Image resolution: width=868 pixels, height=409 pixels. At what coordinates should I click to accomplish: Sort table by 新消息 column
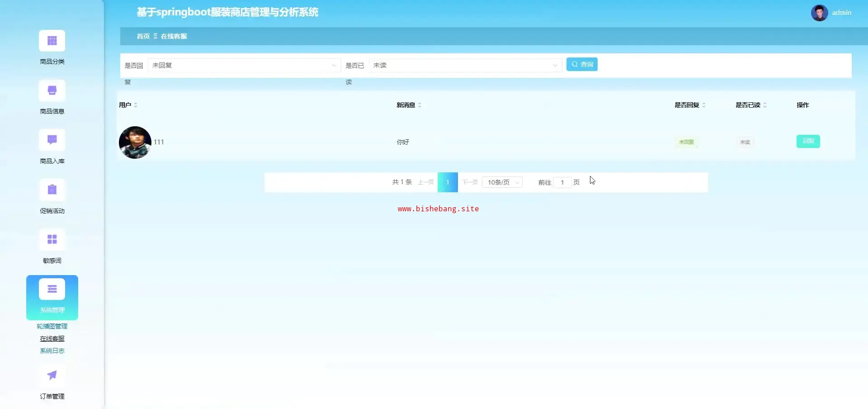[x=420, y=105]
